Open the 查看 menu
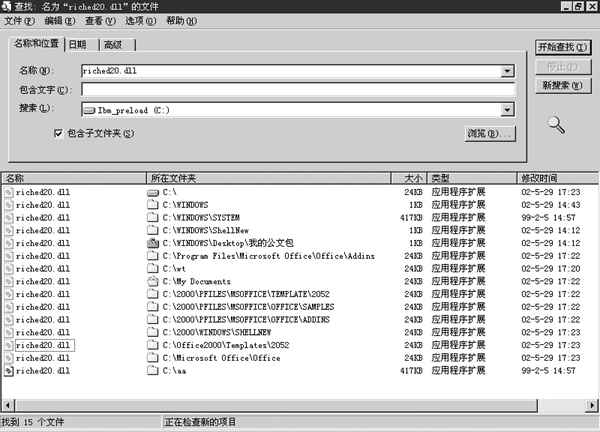Viewport: 600px width, 432px height. 100,21
